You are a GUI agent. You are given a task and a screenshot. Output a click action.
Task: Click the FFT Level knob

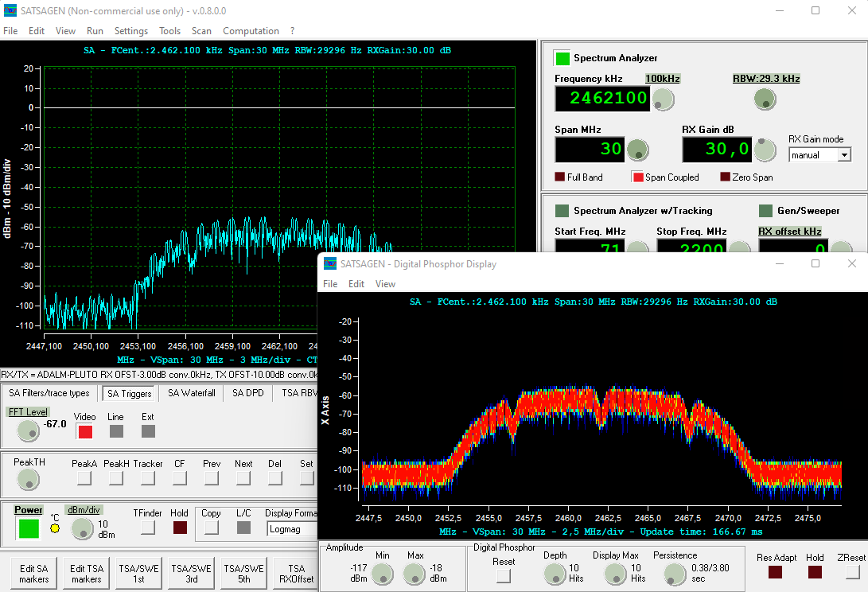(x=28, y=430)
